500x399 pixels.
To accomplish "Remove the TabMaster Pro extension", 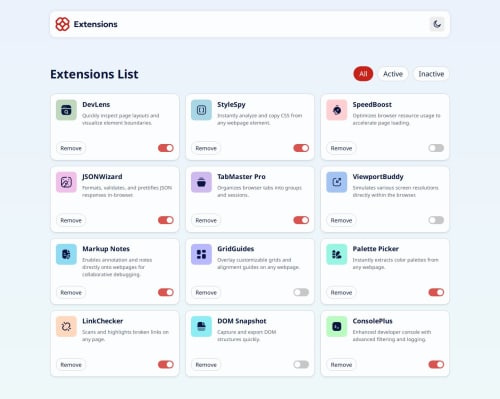I will click(x=206, y=220).
